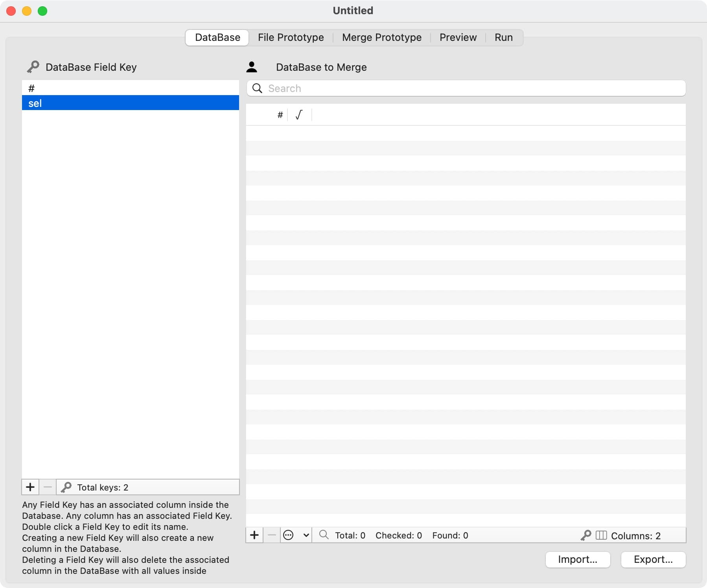This screenshot has width=707, height=588.
Task: Click the 'Checked: 0' status text
Action: (x=399, y=535)
